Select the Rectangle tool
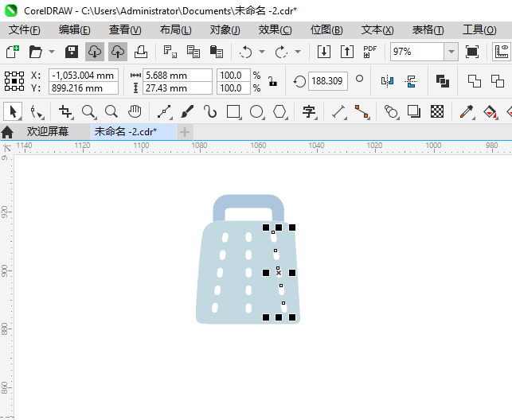Viewport: 512px width, 420px height. point(233,112)
